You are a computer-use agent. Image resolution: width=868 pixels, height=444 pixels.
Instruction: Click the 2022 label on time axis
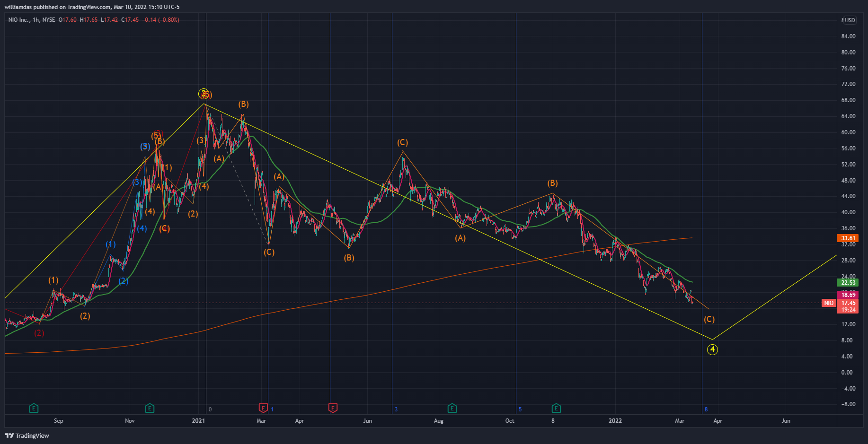615,420
